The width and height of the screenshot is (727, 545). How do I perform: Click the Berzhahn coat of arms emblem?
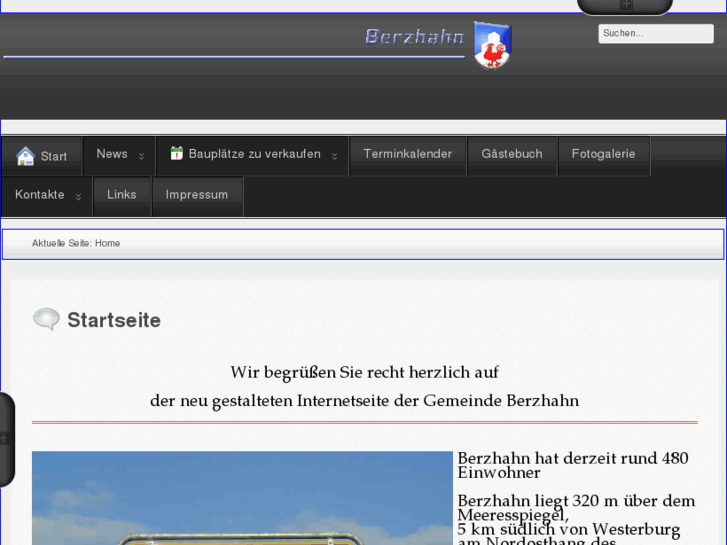492,45
